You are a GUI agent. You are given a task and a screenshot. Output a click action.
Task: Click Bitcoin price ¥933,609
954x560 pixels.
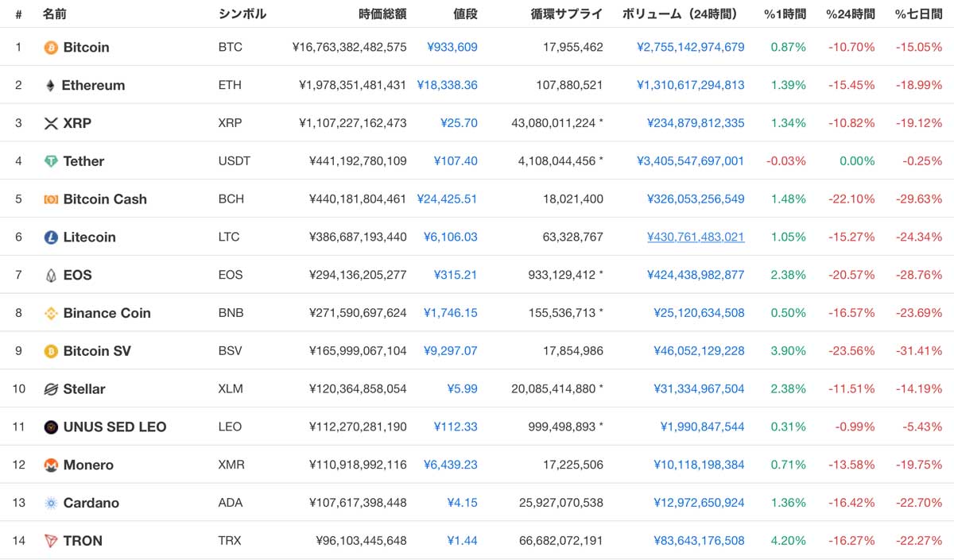tap(452, 48)
